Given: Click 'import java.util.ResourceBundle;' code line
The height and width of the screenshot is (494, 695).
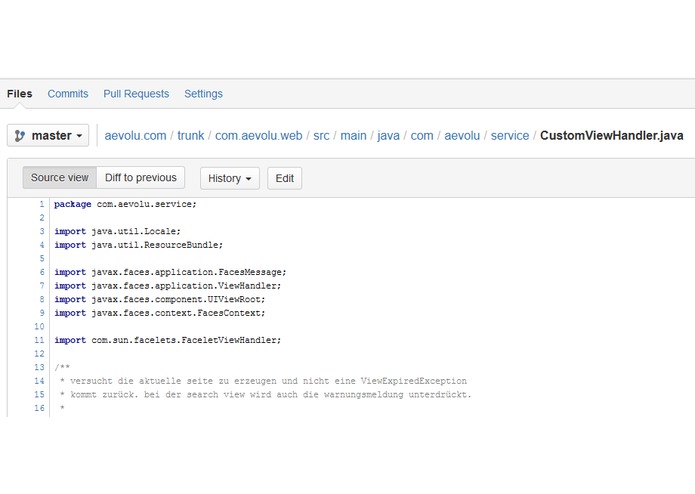Looking at the screenshot, I should point(138,245).
